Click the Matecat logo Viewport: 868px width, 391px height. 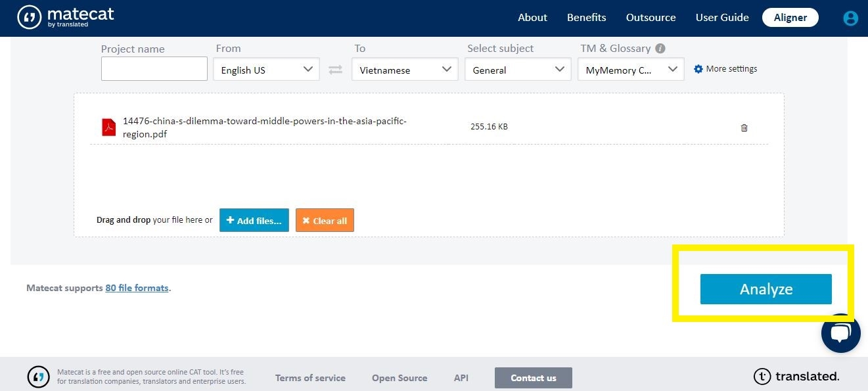tap(66, 18)
